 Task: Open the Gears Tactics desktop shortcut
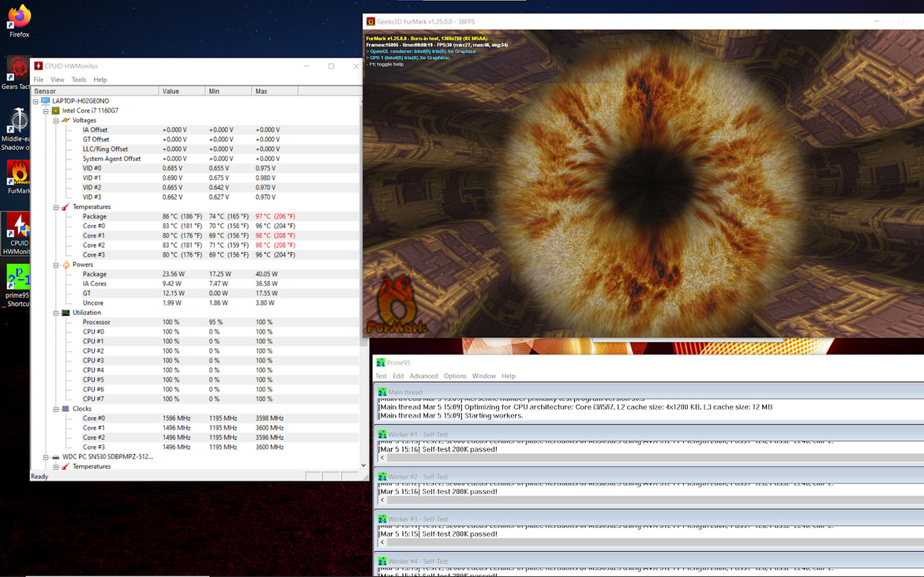[x=17, y=73]
